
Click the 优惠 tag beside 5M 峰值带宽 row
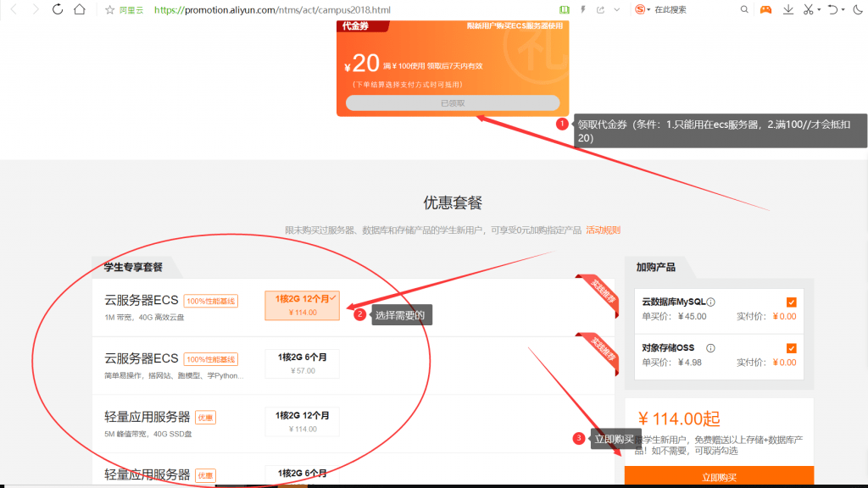[x=205, y=418]
